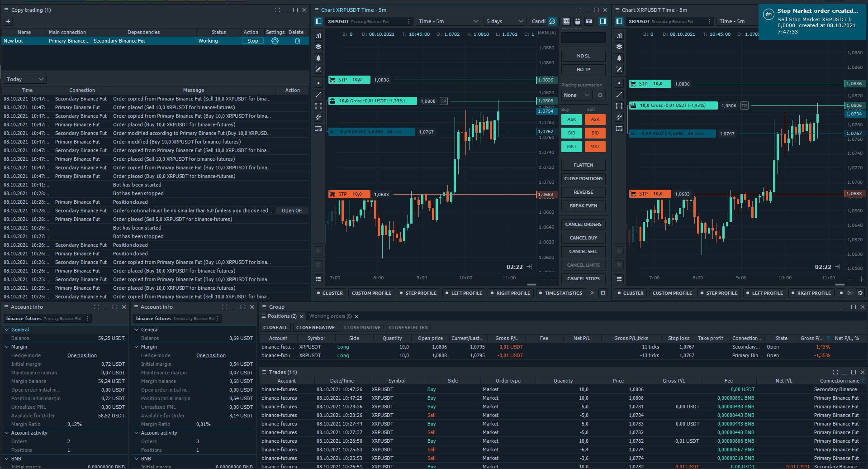The width and height of the screenshot is (868, 469).
Task: Open indicators icon in primary chart
Action: 318,35
